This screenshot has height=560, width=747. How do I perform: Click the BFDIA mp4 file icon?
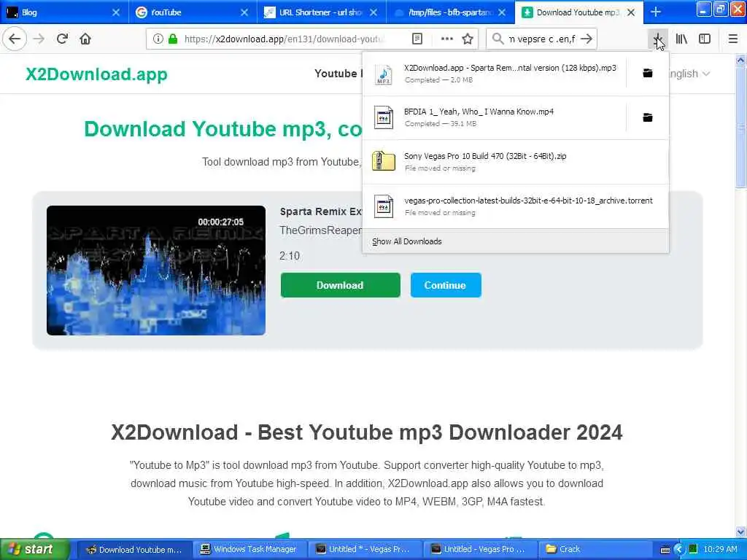384,117
